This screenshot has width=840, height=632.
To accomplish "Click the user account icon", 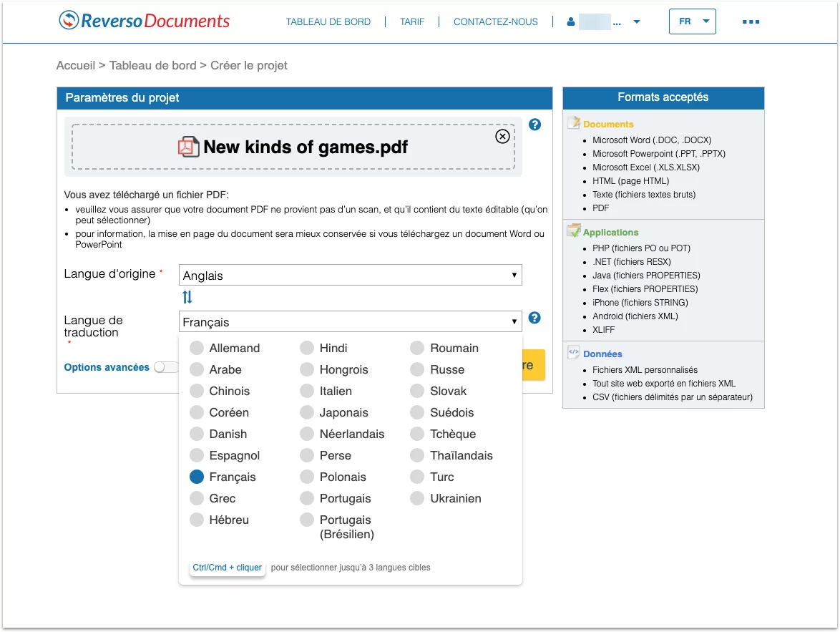I will 570,22.
